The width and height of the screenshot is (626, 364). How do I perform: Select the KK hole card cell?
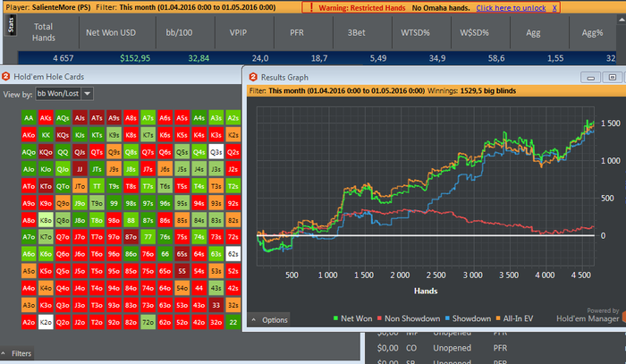tap(46, 135)
